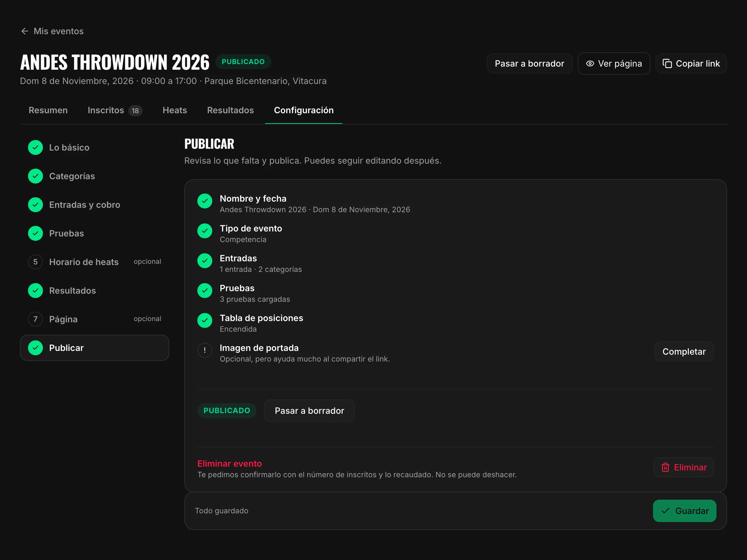Click the check icon beside Pruebas 3 pruebas cargadas
This screenshot has height=560, width=747.
point(205,291)
